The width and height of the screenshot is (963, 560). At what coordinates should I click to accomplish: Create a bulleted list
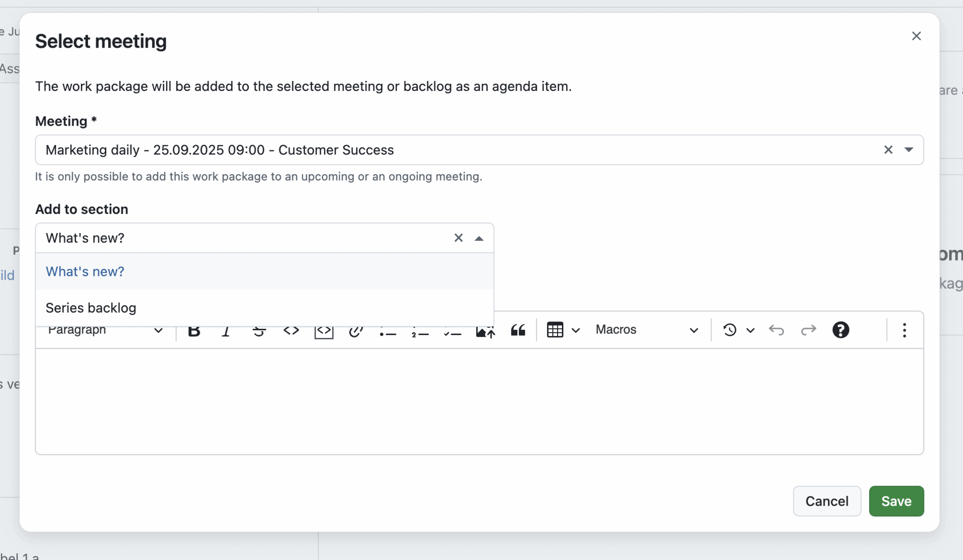[x=388, y=330]
